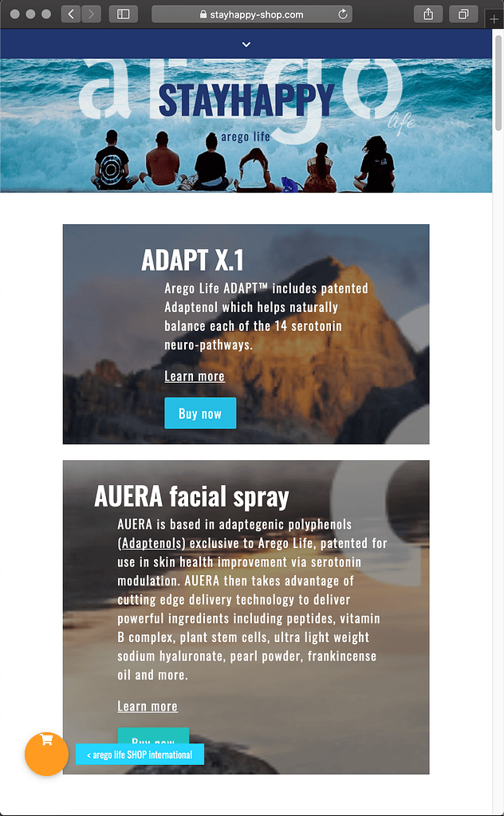Go forward using Safari's forward arrow

(x=91, y=14)
